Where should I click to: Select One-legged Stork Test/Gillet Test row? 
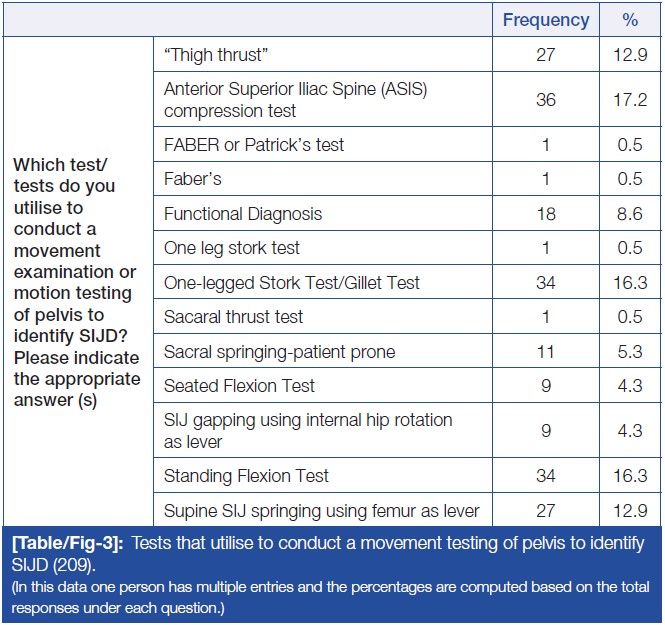tap(292, 283)
